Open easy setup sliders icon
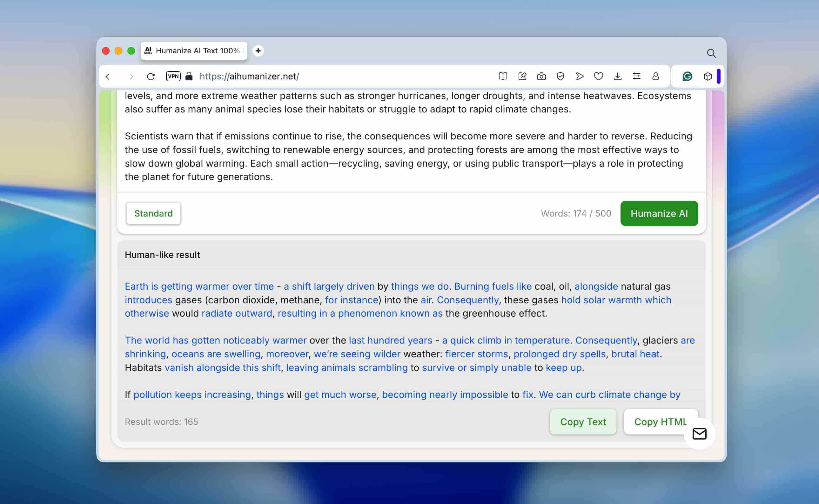Viewport: 819px width, 504px height. 637,76
